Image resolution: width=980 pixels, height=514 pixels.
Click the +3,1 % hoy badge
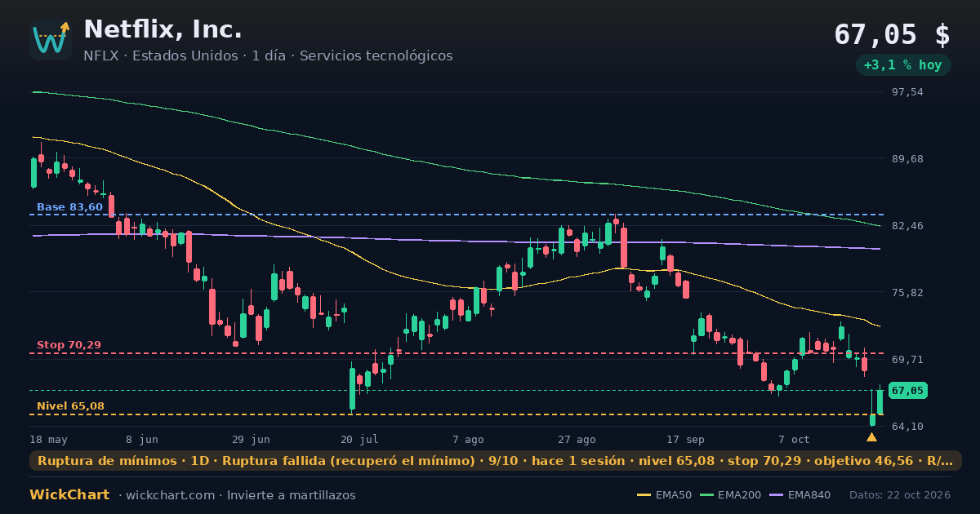[x=903, y=65]
